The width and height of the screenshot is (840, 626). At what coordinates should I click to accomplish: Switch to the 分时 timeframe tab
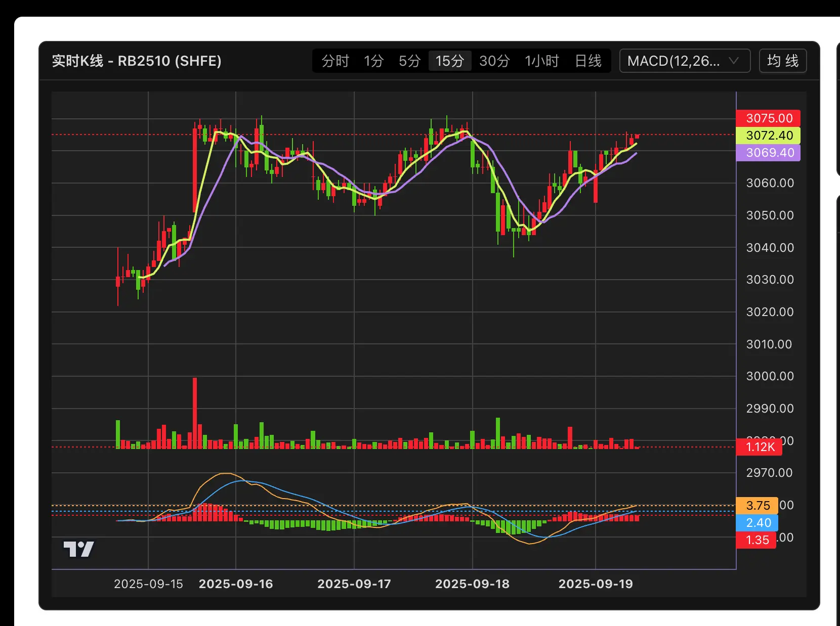tap(335, 61)
